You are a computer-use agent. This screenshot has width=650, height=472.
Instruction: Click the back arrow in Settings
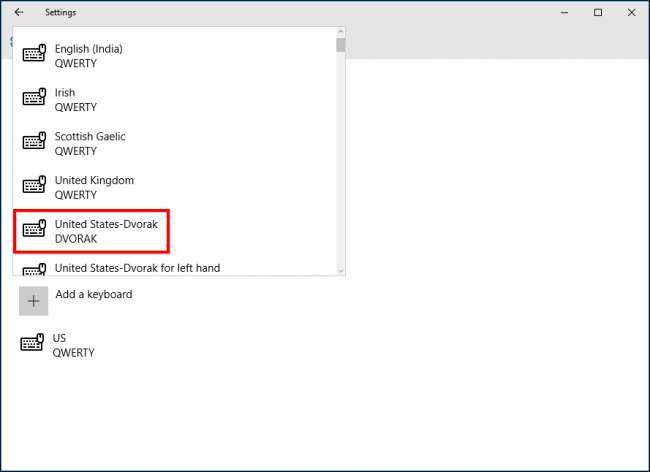(x=19, y=12)
